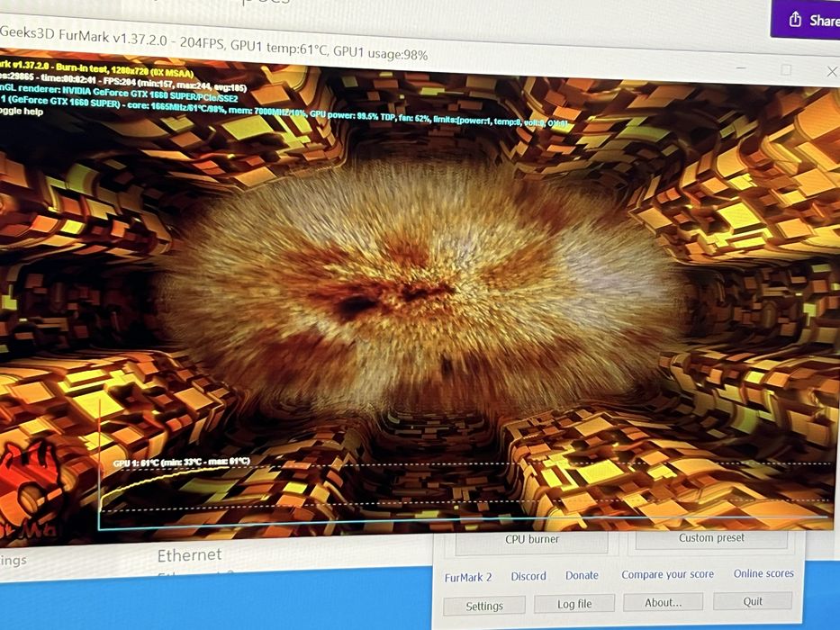Close the FurMark burn-in test window
The height and width of the screenshot is (630, 840).
[831, 71]
